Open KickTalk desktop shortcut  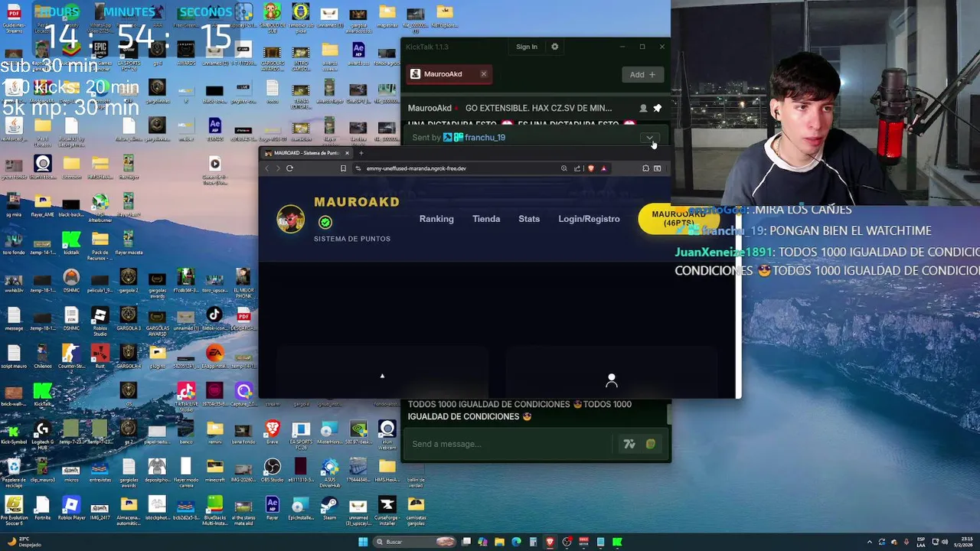tap(42, 394)
